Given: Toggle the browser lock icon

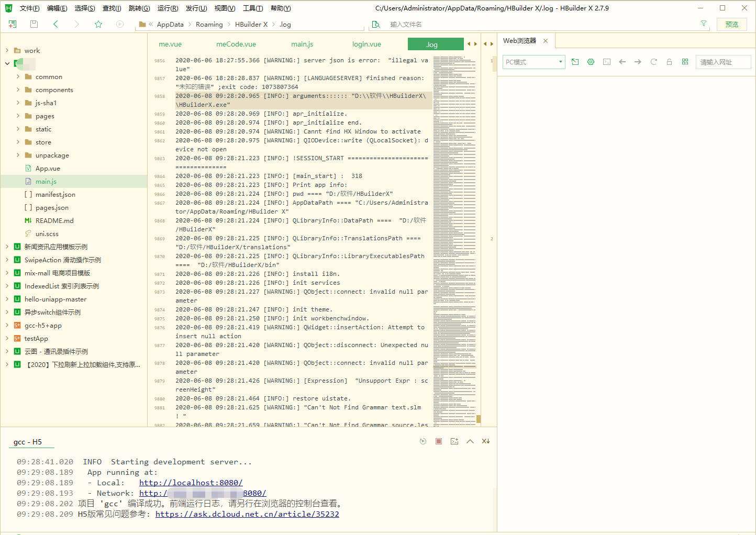Looking at the screenshot, I should (669, 62).
